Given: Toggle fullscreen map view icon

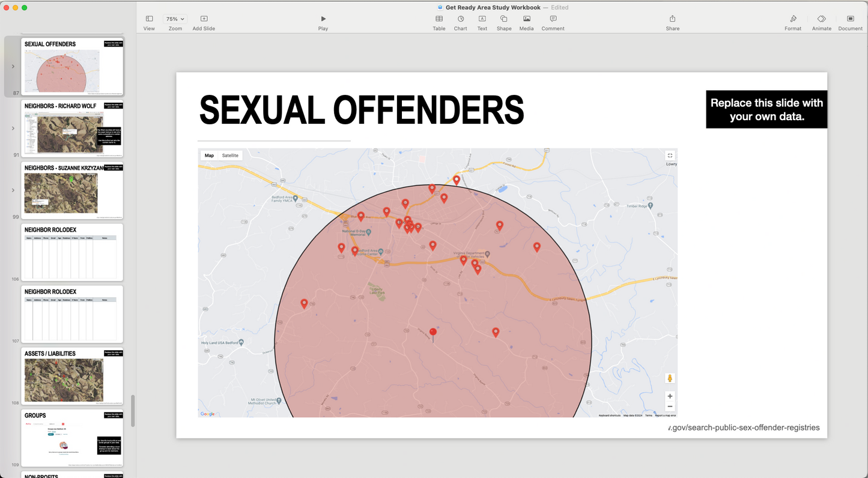Looking at the screenshot, I should click(x=670, y=156).
